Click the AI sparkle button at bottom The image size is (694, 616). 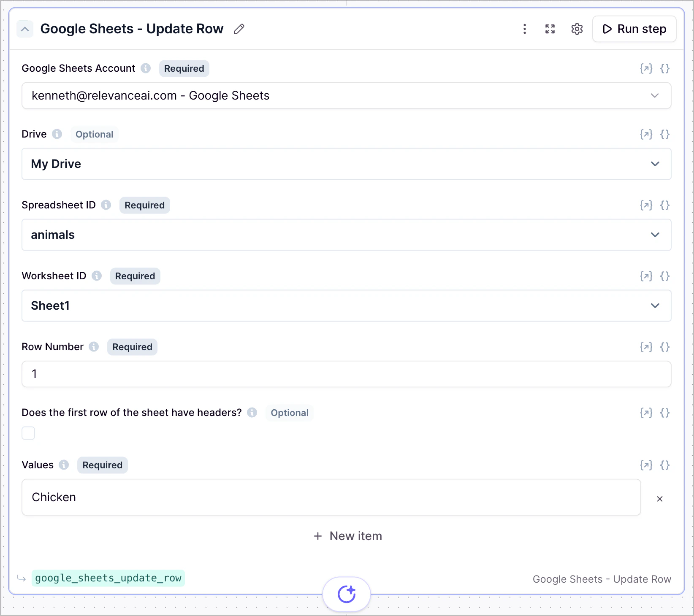pos(347,594)
